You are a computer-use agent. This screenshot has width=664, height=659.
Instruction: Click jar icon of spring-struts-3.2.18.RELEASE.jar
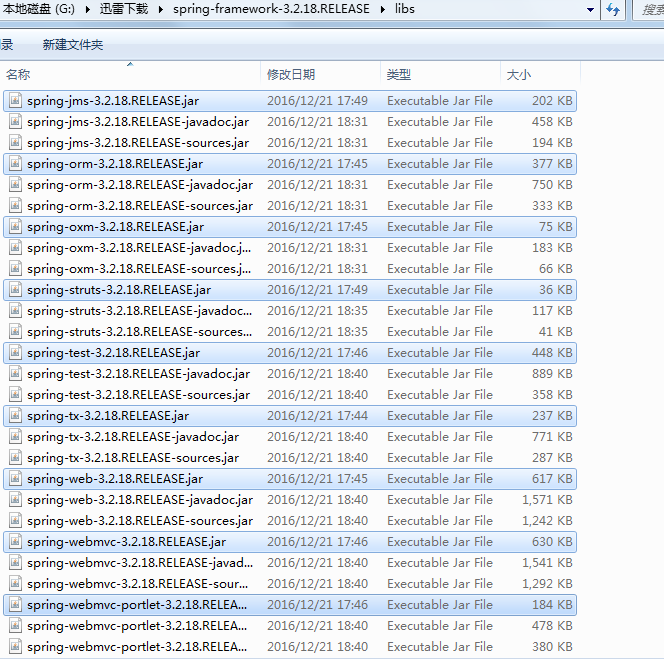16,290
